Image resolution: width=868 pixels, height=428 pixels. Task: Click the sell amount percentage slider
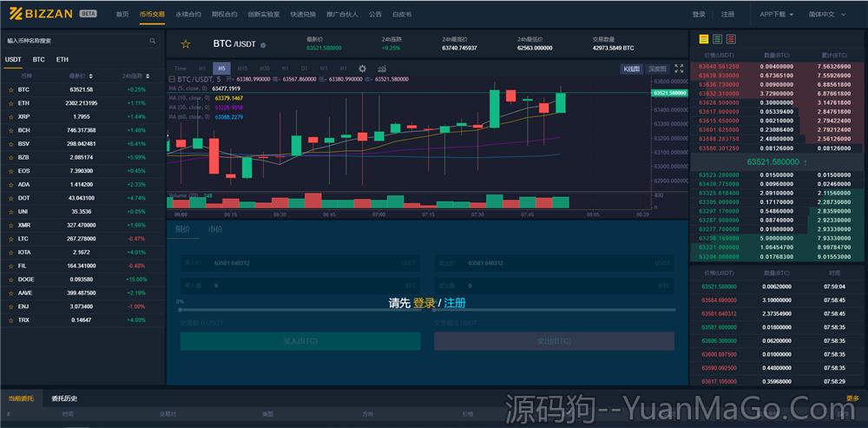pyautogui.click(x=554, y=310)
